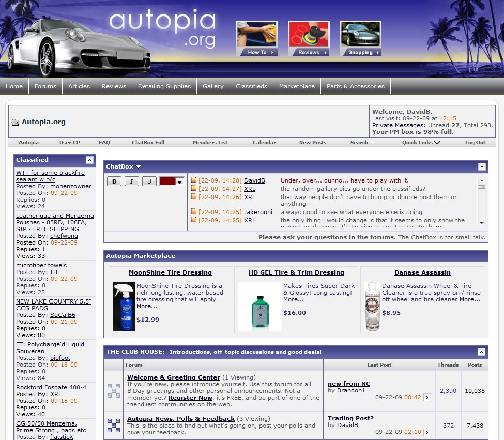Go to last post in new from NC
Image resolution: width=504 pixels, height=440 pixels.
[x=427, y=397]
